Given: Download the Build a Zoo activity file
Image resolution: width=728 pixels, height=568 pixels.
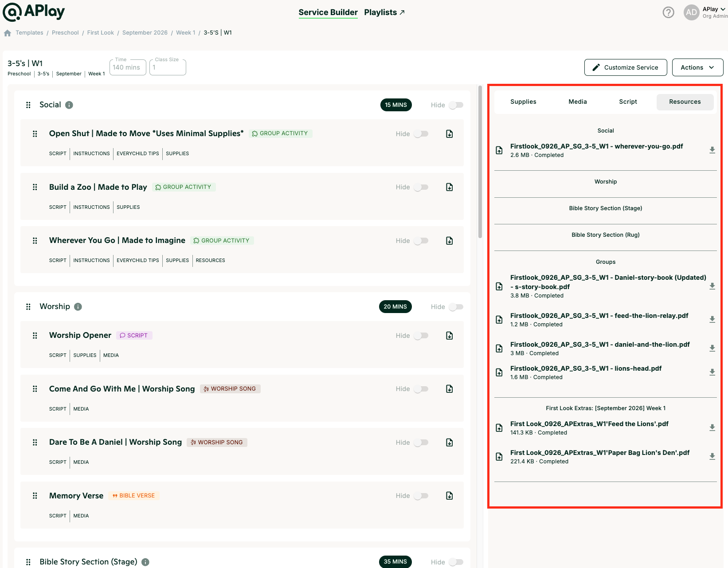Looking at the screenshot, I should tap(449, 187).
